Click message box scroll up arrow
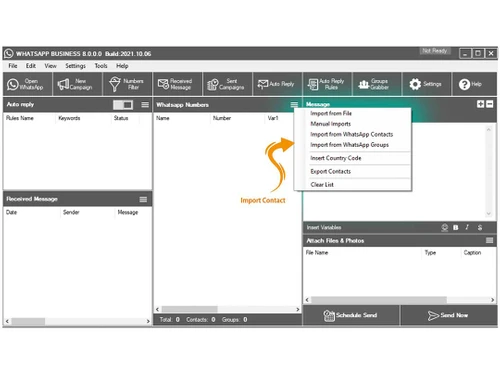This screenshot has width=500, height=375. (489, 129)
